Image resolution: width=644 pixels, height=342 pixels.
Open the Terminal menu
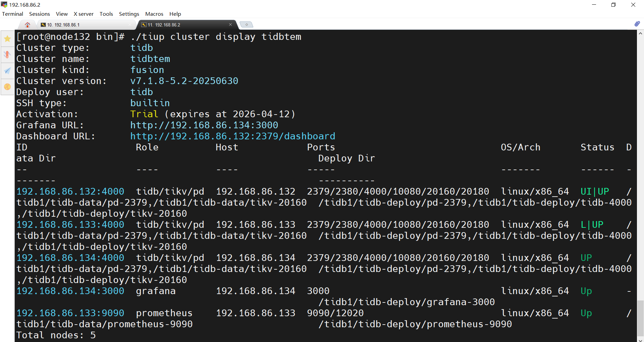pyautogui.click(x=12, y=14)
